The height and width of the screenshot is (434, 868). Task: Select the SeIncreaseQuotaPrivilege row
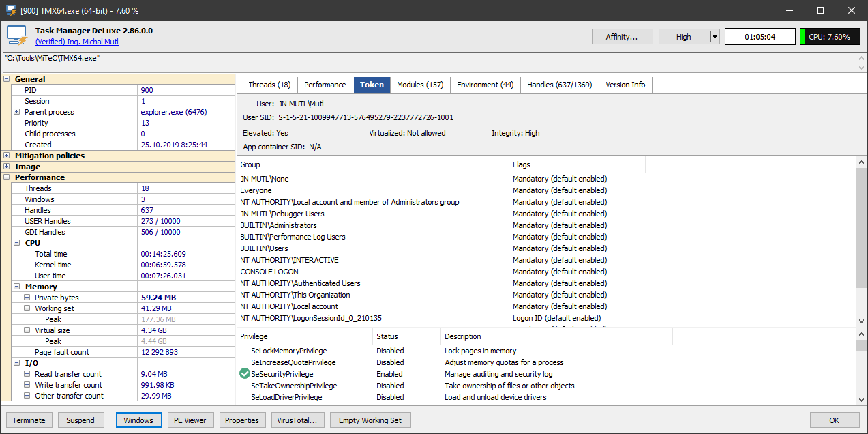(x=546, y=362)
